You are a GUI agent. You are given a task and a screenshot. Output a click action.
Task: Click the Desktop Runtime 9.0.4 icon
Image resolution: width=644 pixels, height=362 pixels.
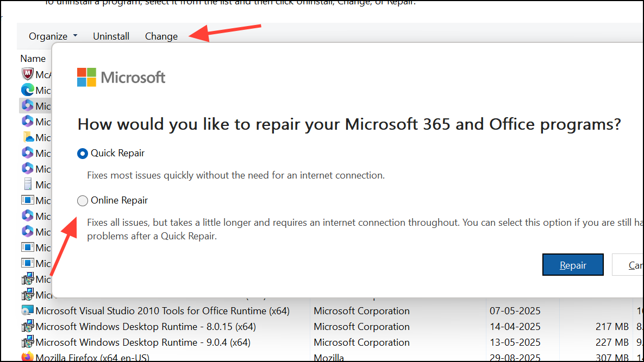[28, 342]
